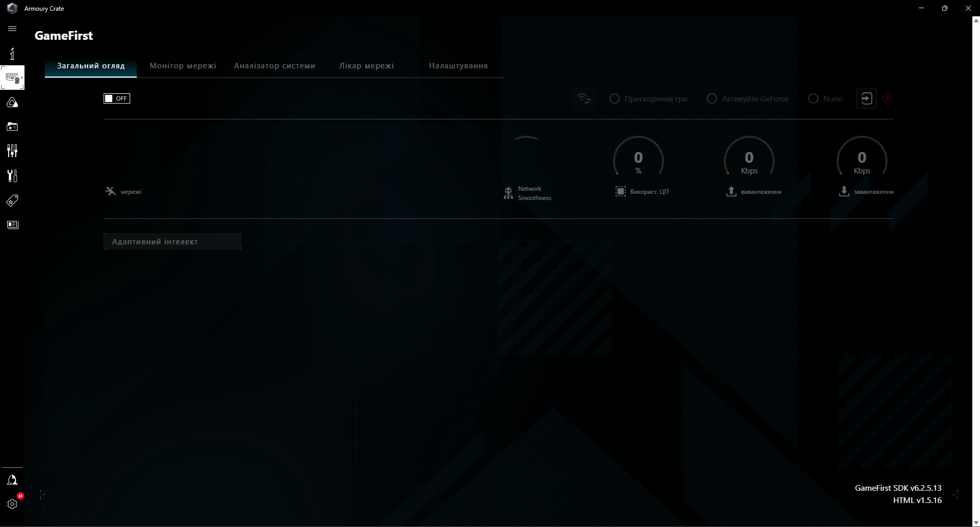This screenshot has height=527, width=980.
Task: Go to the Home info icon
Action: coord(12,54)
